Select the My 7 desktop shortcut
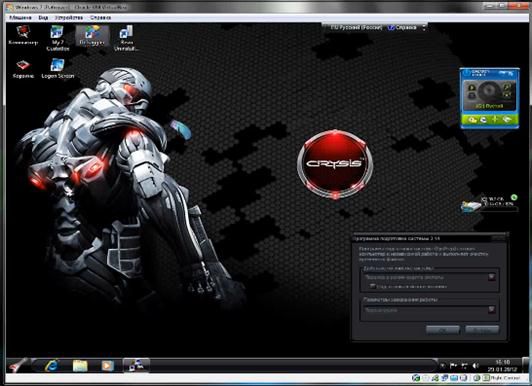532x386 pixels. coord(57,38)
